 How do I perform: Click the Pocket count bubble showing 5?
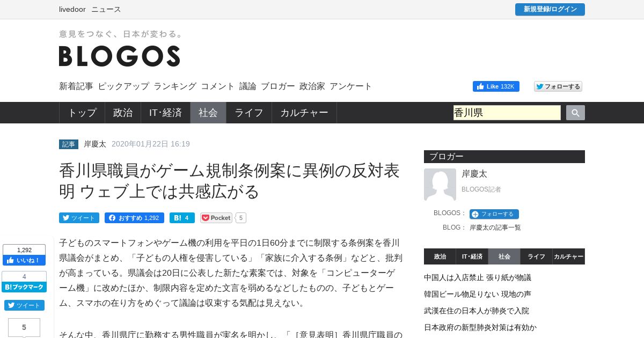click(241, 218)
